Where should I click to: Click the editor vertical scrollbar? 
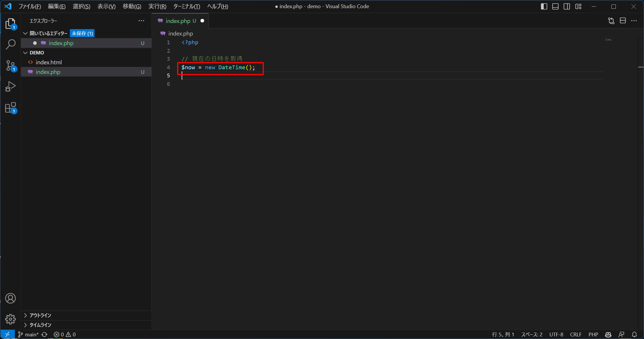click(641, 183)
